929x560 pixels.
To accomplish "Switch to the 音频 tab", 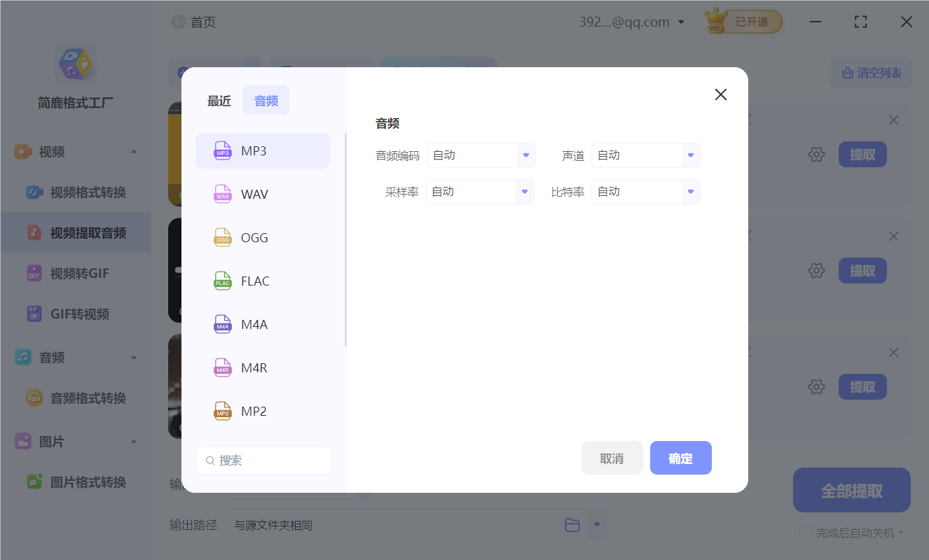I will click(266, 99).
